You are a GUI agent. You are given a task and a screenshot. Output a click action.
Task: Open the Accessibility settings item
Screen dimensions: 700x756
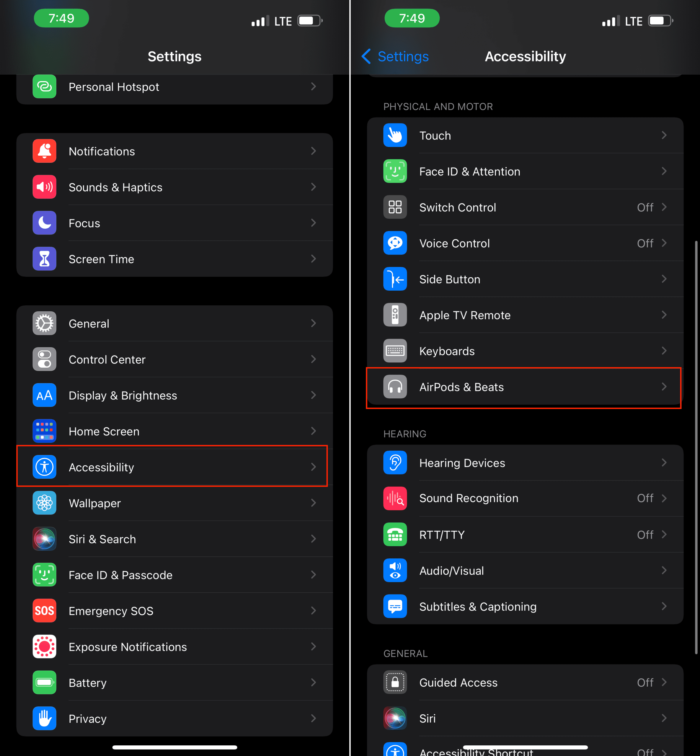click(x=174, y=467)
